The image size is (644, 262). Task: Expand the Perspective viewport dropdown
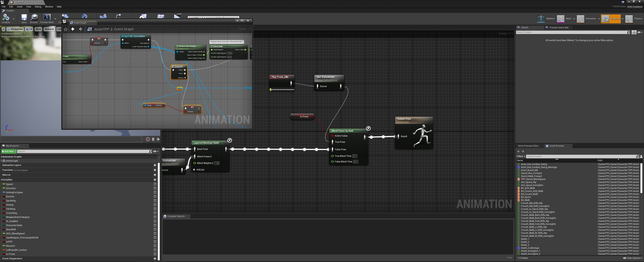click(x=15, y=29)
